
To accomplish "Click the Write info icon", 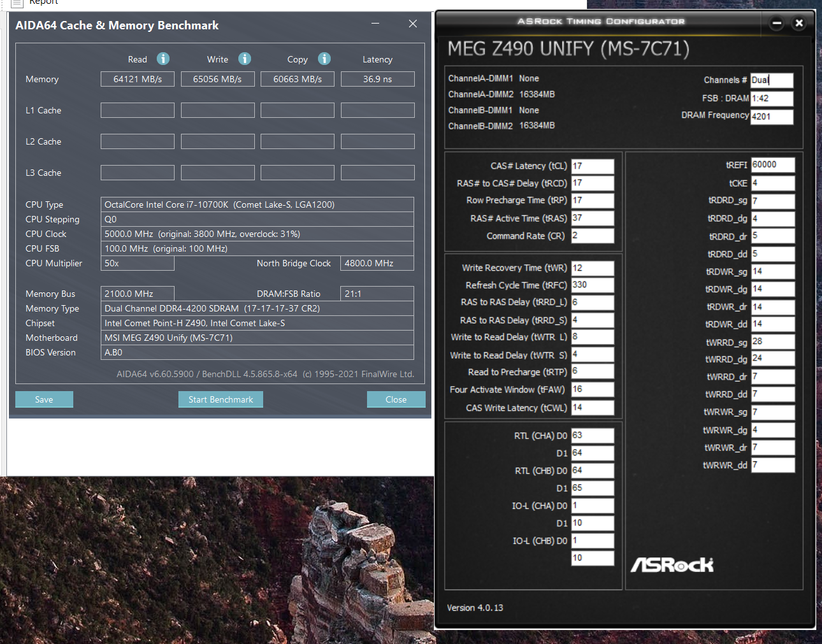I will coord(245,59).
